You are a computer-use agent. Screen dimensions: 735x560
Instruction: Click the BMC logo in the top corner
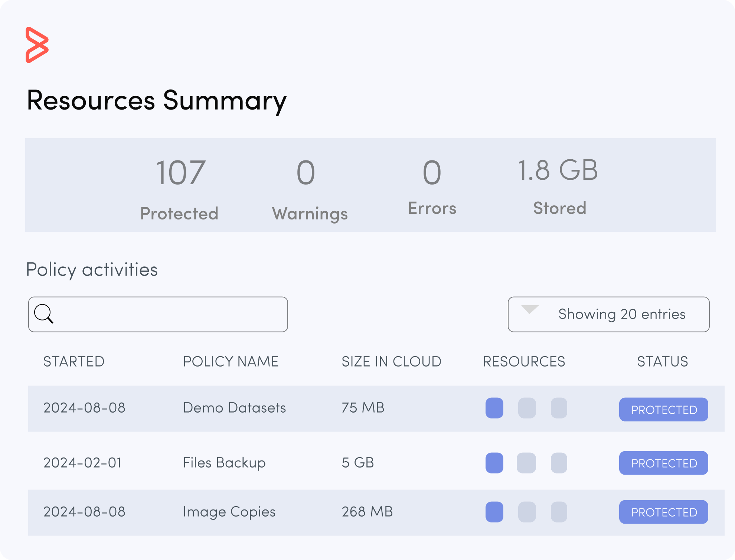point(37,44)
